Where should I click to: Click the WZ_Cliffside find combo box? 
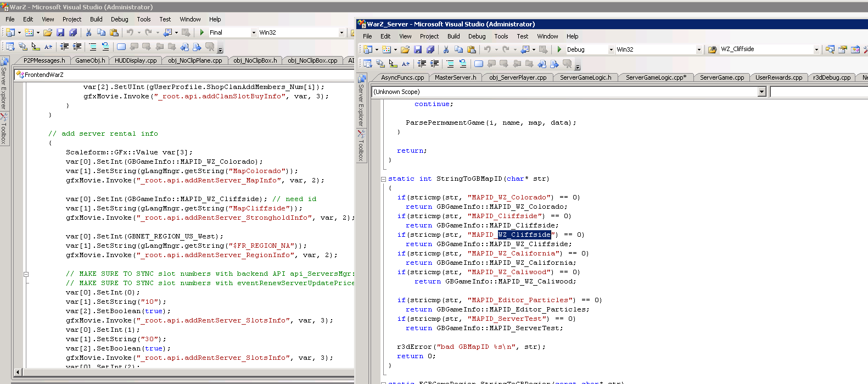pos(764,49)
